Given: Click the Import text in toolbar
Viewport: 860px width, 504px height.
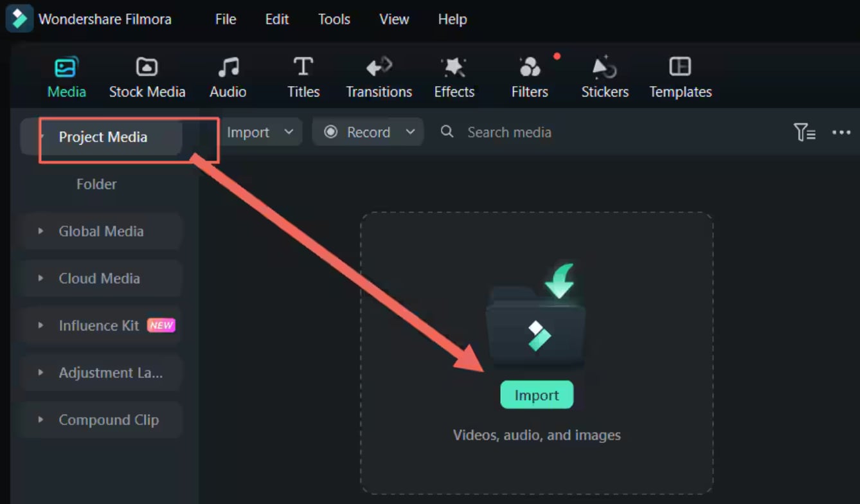Looking at the screenshot, I should tap(248, 132).
